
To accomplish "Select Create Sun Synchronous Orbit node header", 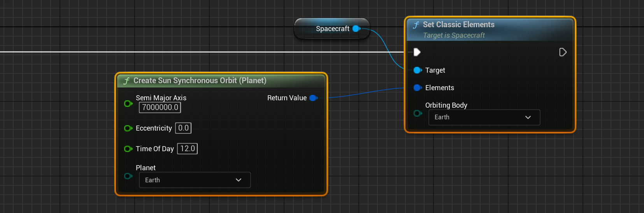I will pyautogui.click(x=200, y=80).
